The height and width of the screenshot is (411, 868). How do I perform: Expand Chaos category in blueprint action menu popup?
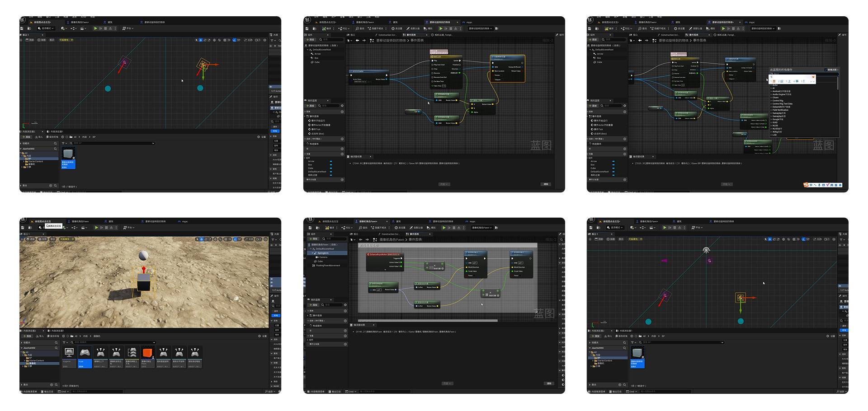[771, 98]
